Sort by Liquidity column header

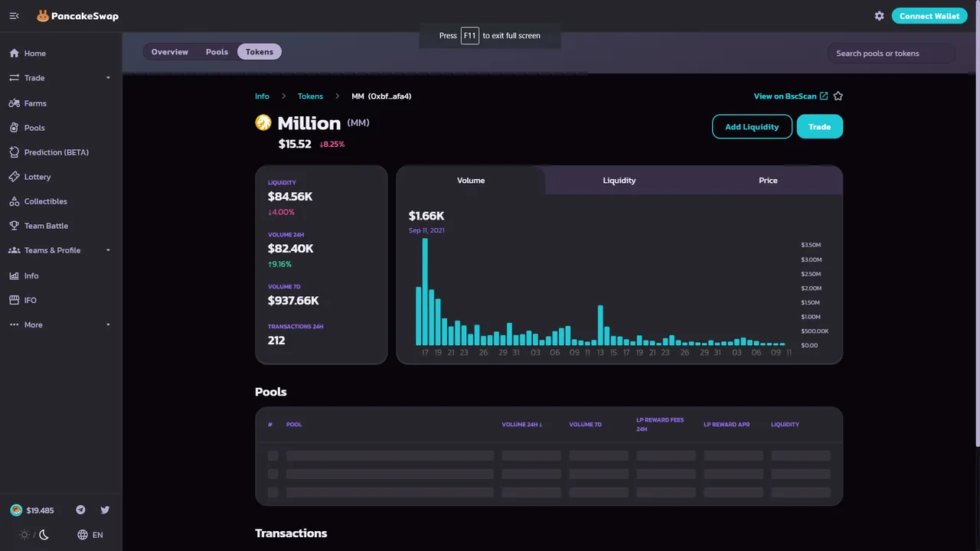(x=785, y=425)
